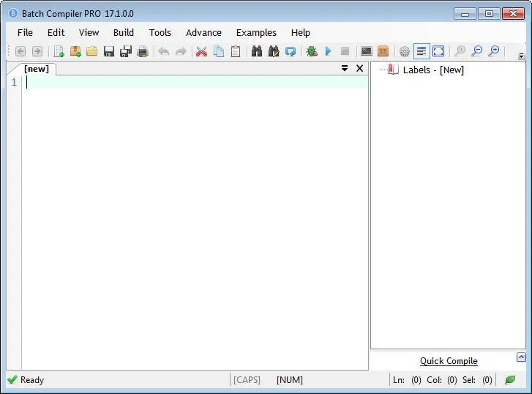This screenshot has height=394, width=532.
Task: Create a new file with toolbar icon
Action: coord(59,51)
